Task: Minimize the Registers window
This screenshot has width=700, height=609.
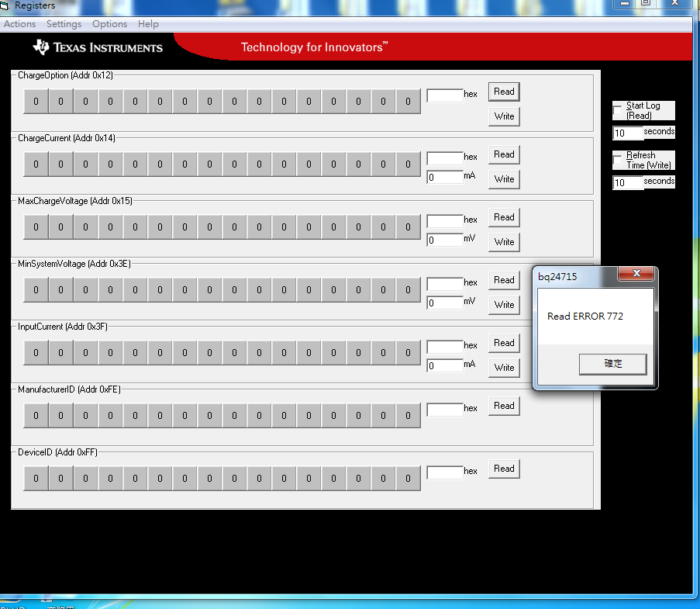Action: [x=624, y=3]
